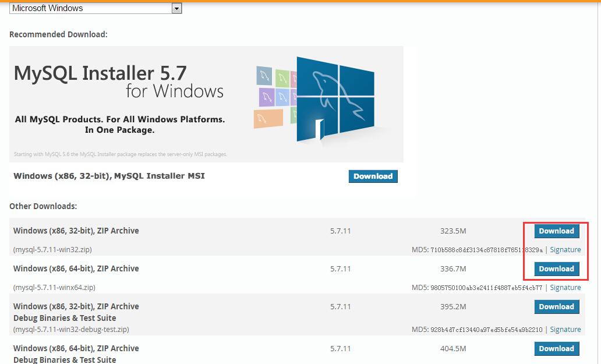Click 'Windows (x86, 32-bit), ZIP Archive' title with 323.5M size
This screenshot has height=364, width=601.
coord(76,231)
